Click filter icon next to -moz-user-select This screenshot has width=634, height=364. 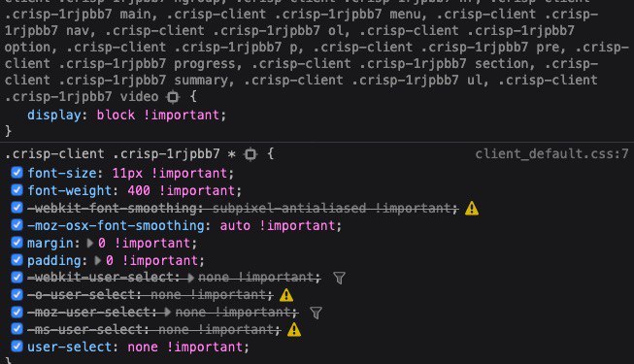click(x=316, y=313)
